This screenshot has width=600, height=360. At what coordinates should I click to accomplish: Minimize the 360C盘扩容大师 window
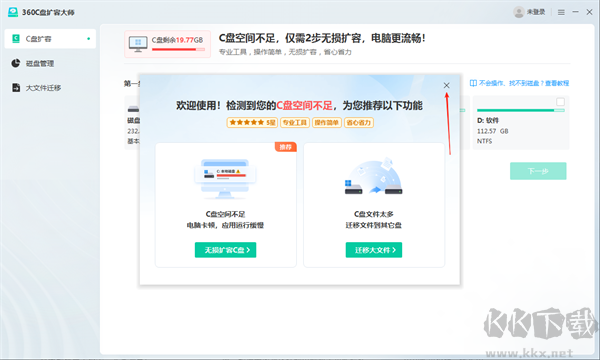click(x=575, y=12)
